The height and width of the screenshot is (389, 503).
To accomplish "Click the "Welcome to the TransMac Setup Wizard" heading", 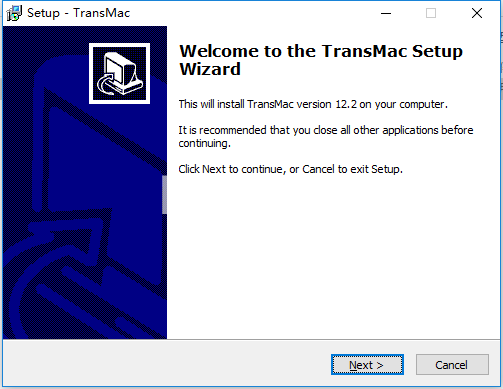I will [321, 60].
